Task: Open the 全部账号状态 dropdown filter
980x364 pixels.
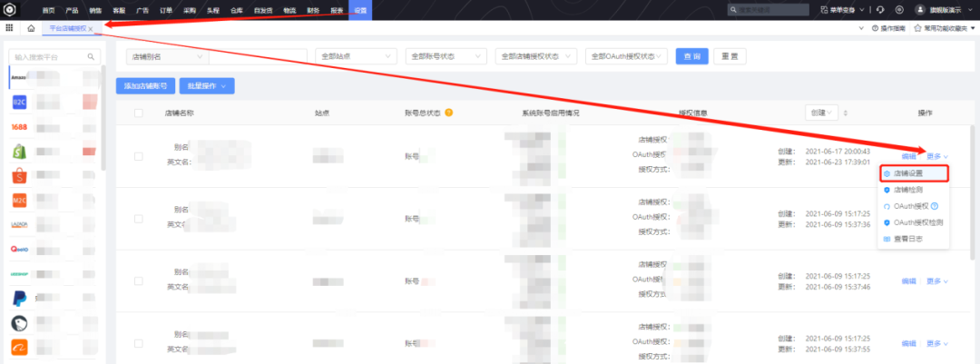Action: coord(446,56)
